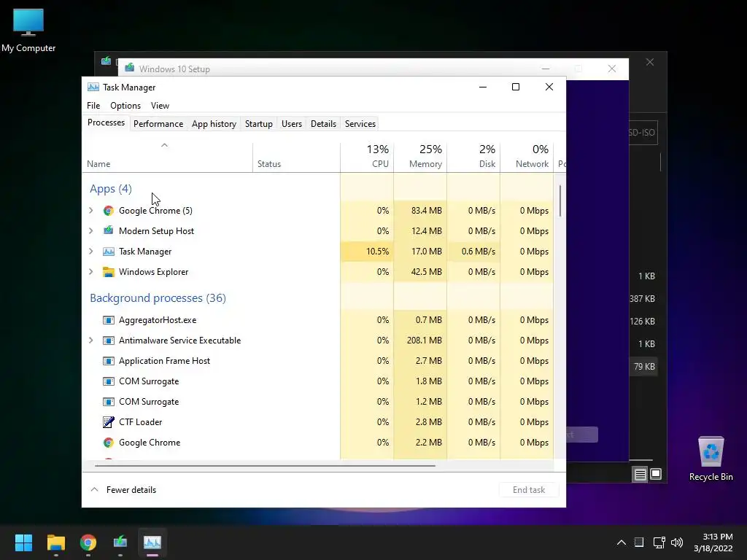Select the My Computer desktop icon
This screenshot has width=747, height=560.
[28, 31]
